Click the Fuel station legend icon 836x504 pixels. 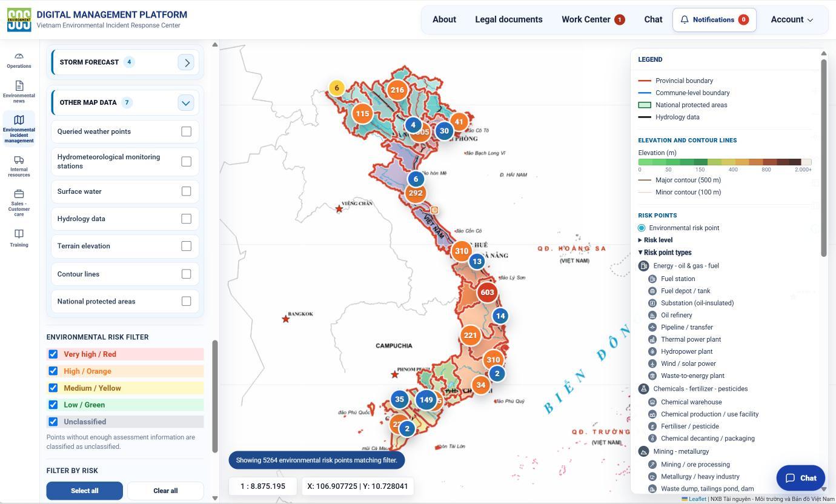[652, 279]
